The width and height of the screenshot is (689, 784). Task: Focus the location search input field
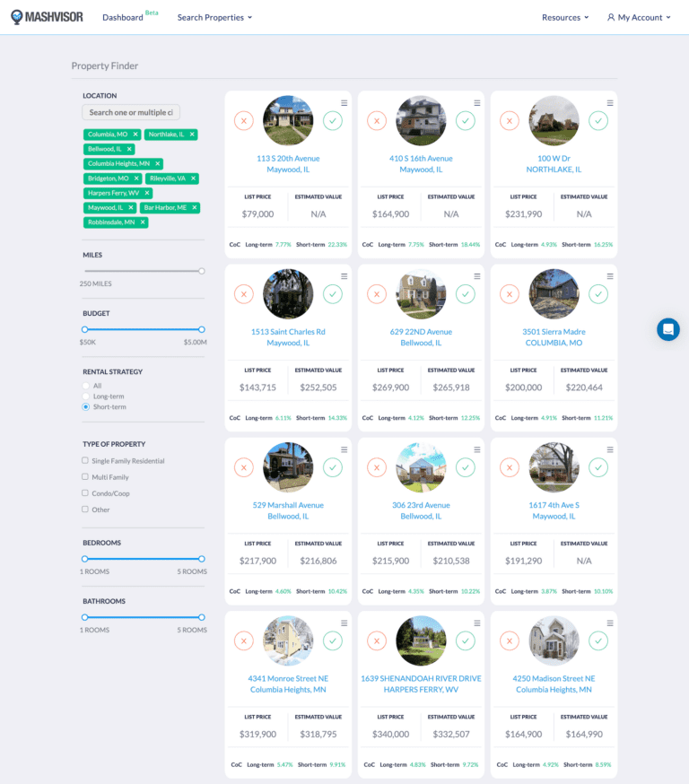point(131,112)
